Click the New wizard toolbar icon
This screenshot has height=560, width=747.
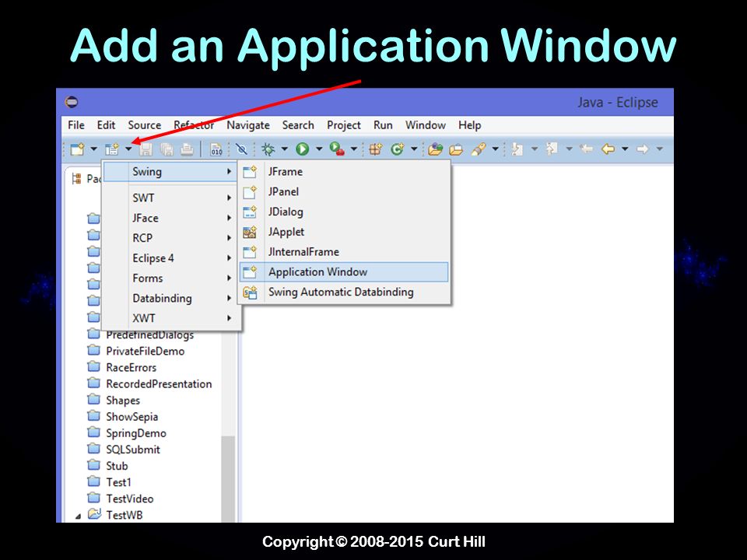tap(77, 149)
